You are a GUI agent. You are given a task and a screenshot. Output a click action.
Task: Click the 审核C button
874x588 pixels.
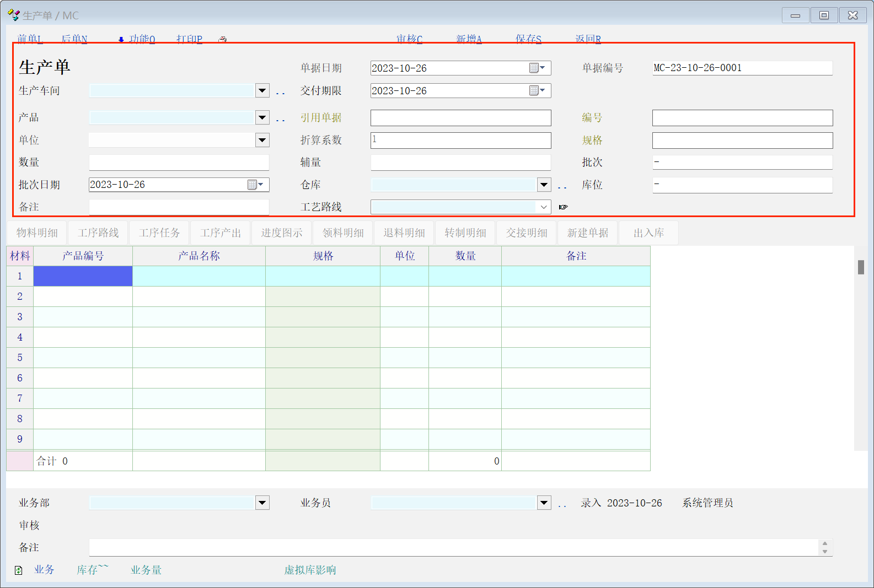tap(409, 39)
